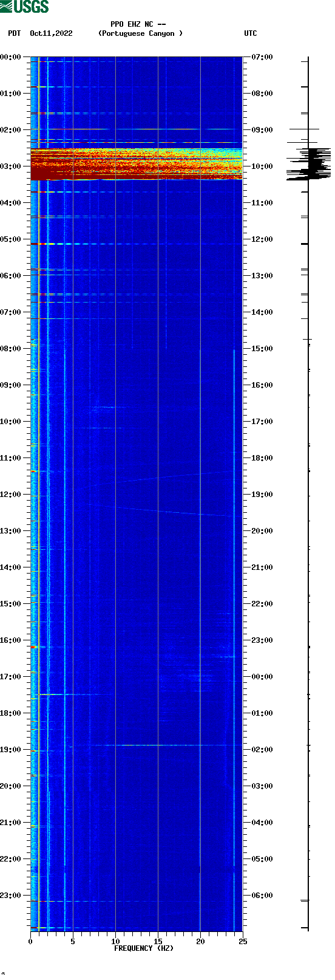Image resolution: width=335 pixels, height=980 pixels.
Task: Click the USGS logo
Action: click(x=24, y=7)
